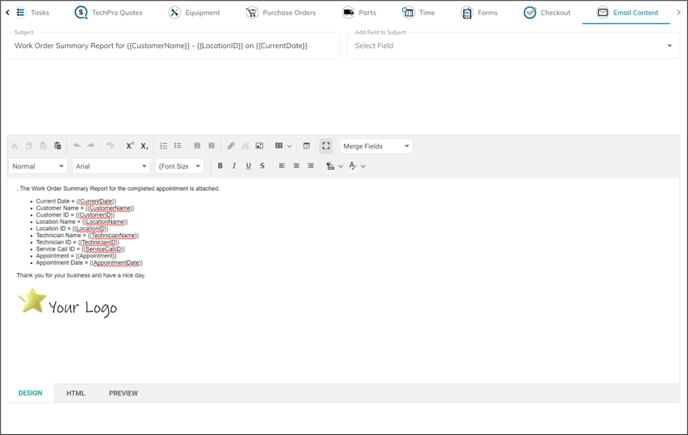
Task: Go to the Time tab
Action: [x=419, y=13]
